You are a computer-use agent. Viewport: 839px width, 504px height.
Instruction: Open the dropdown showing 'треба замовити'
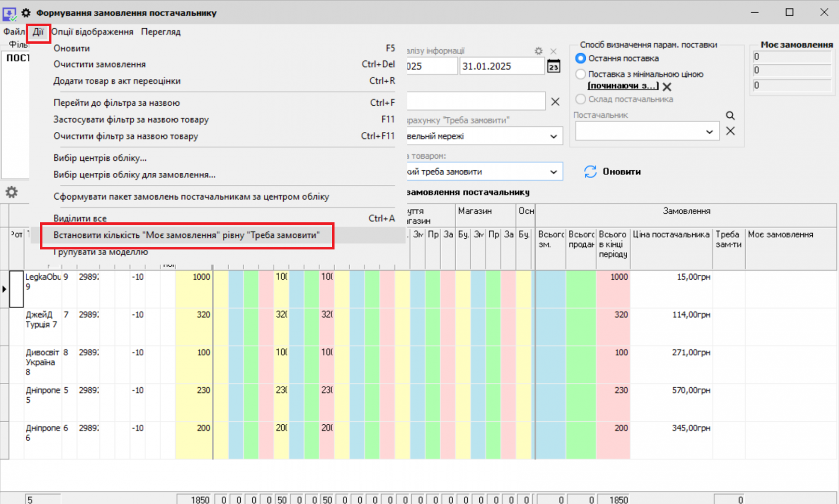[x=553, y=171]
